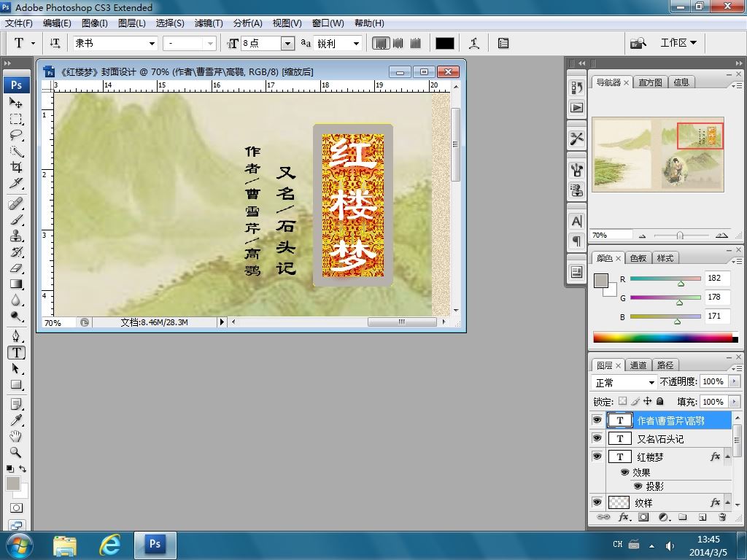747x560 pixels.
Task: Open the 正常 blend mode dropdown
Action: (x=624, y=382)
